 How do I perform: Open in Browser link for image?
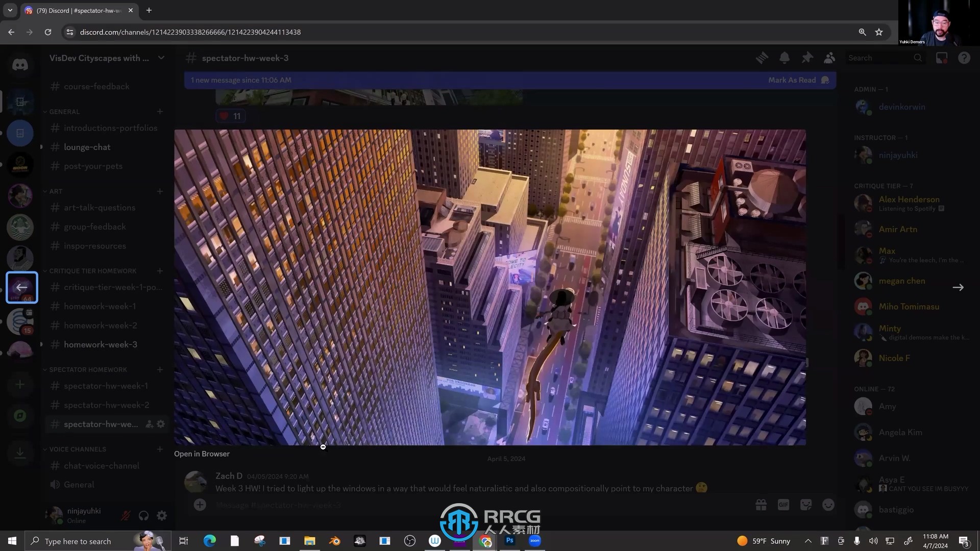click(202, 454)
